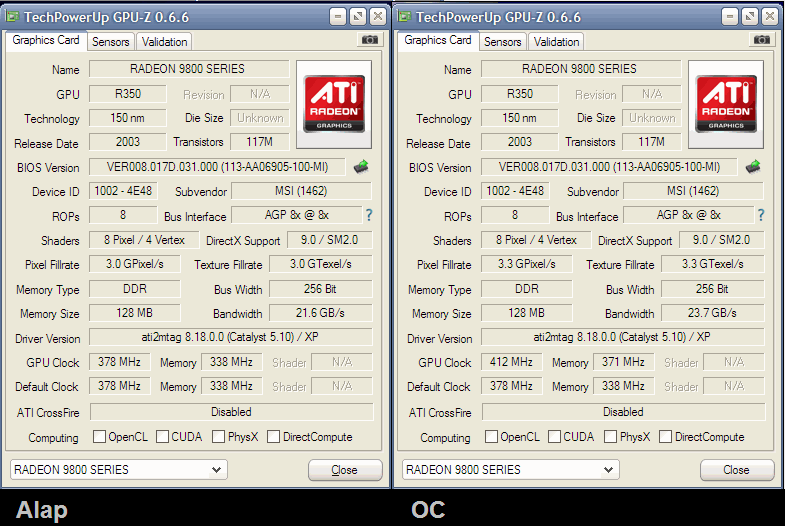This screenshot has width=785, height=526.
Task: Click Bandwidth value 23.7 GB/s
Action: click(712, 313)
